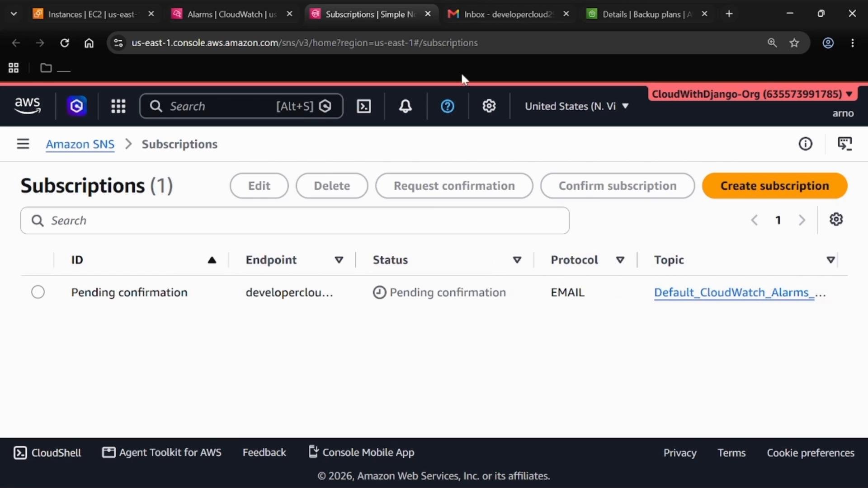This screenshot has width=868, height=488.
Task: Open the browser zoom magnifier icon
Action: point(772,43)
